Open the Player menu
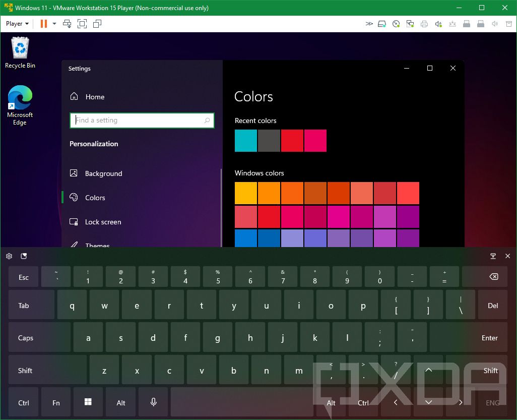 [17, 24]
